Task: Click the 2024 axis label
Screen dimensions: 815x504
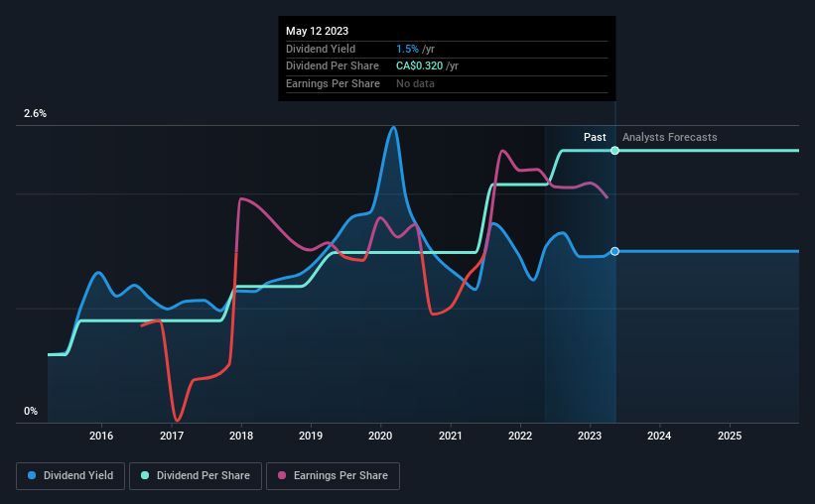Action: [x=659, y=436]
